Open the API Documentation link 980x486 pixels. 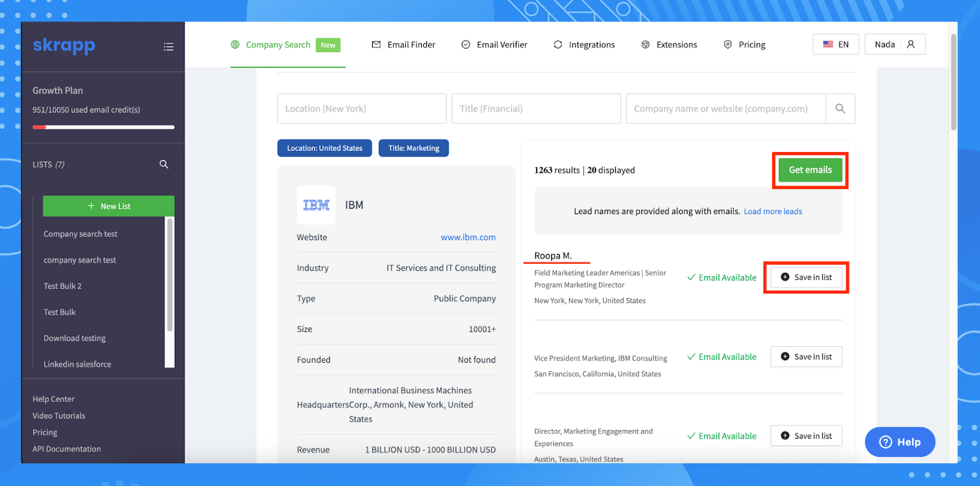pos(67,449)
